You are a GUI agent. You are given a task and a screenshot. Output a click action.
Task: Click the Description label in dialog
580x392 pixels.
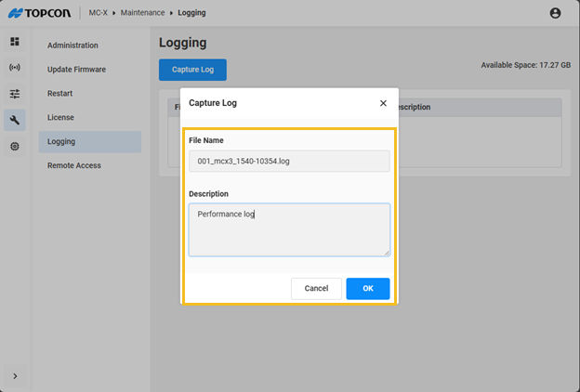(208, 194)
